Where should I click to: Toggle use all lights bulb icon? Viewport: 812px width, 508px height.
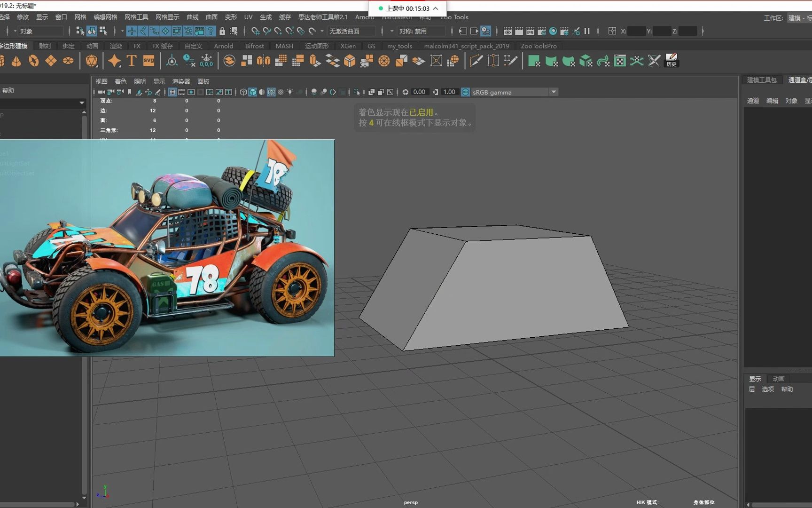coord(290,92)
